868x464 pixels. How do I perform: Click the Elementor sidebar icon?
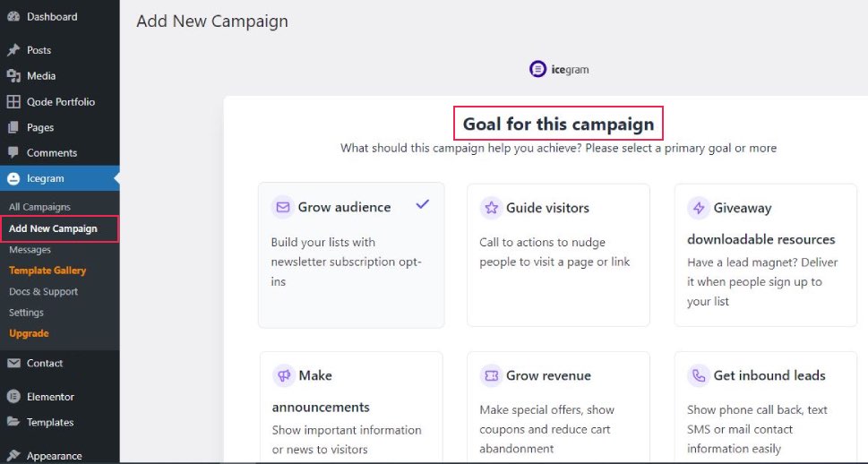[x=13, y=397]
